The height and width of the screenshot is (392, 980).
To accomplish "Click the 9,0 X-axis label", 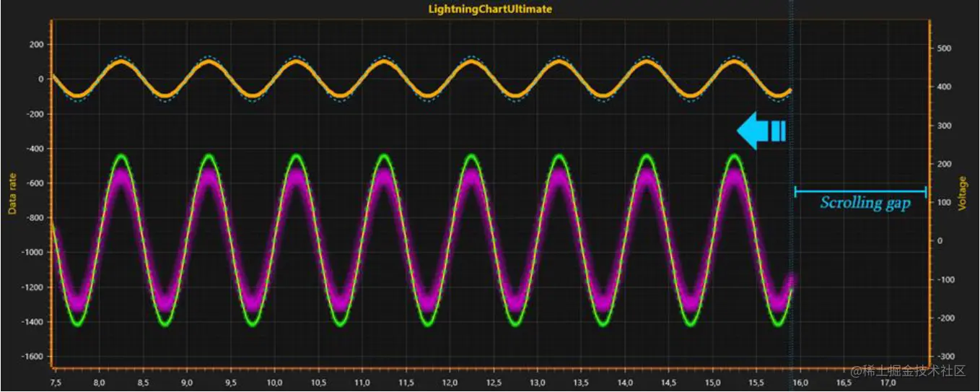I will [187, 382].
